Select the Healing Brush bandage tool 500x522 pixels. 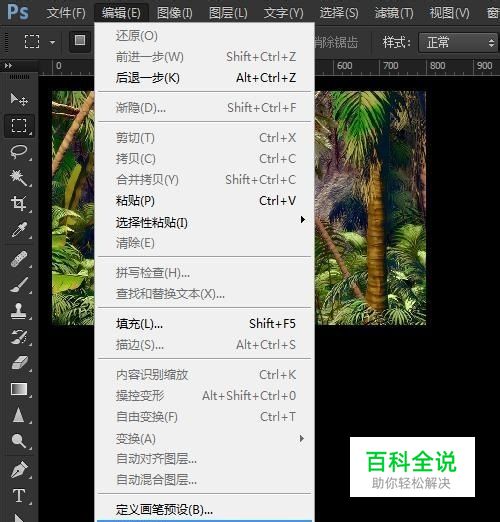(x=19, y=259)
